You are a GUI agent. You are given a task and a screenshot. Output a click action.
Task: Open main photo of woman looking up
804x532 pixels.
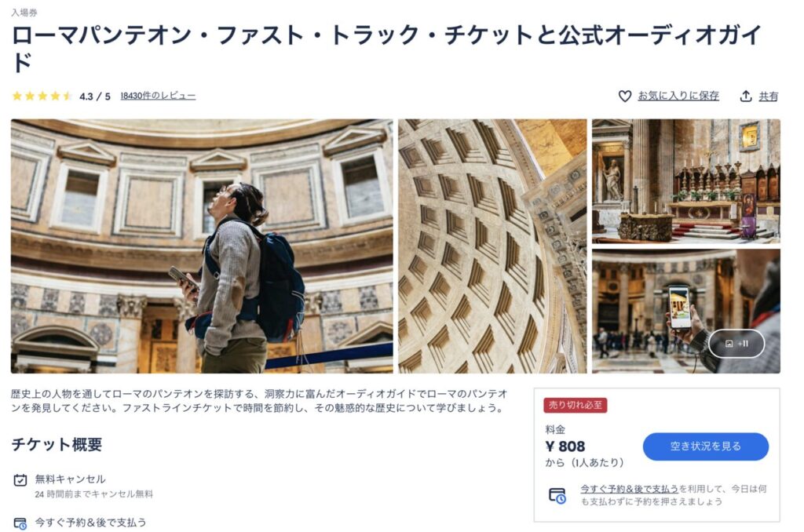click(202, 246)
